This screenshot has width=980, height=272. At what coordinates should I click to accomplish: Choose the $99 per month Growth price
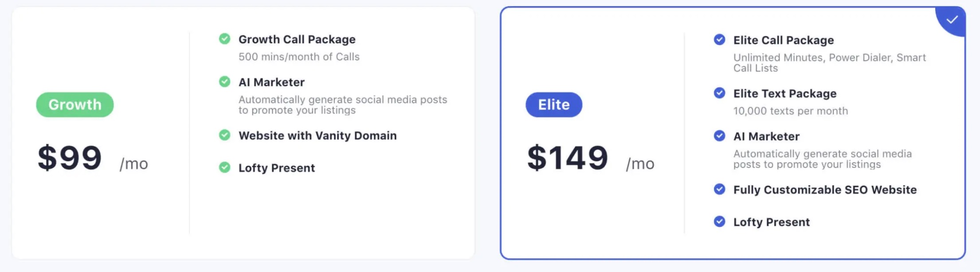pyautogui.click(x=93, y=158)
